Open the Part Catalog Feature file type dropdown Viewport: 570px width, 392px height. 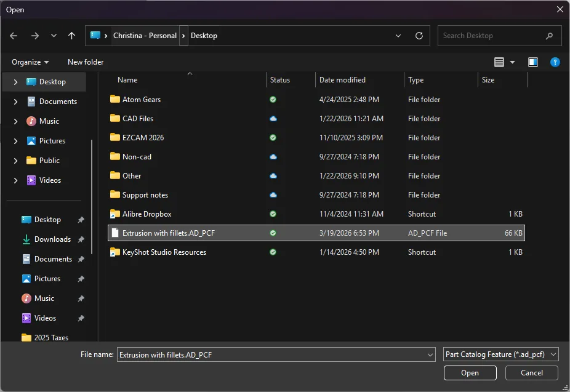click(500, 354)
